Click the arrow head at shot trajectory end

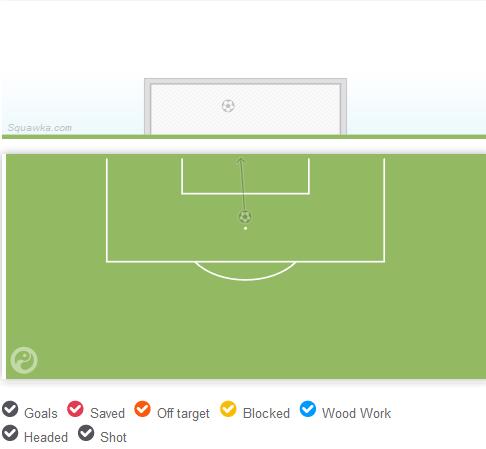click(x=241, y=161)
